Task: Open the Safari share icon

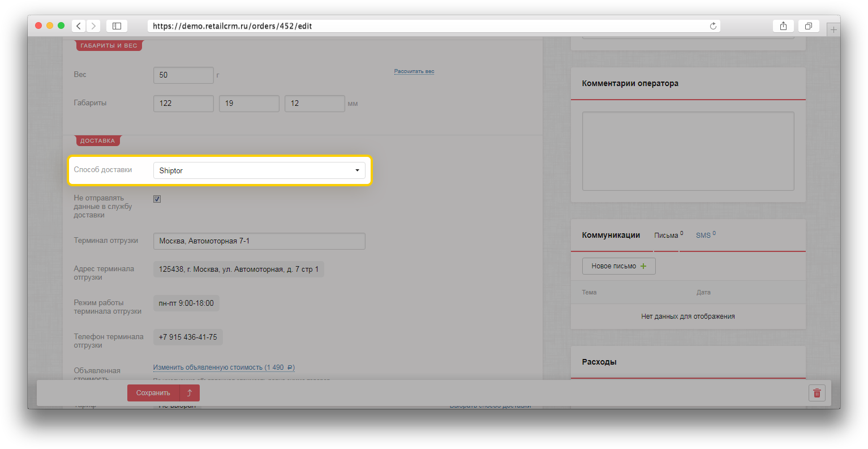Action: (x=783, y=26)
